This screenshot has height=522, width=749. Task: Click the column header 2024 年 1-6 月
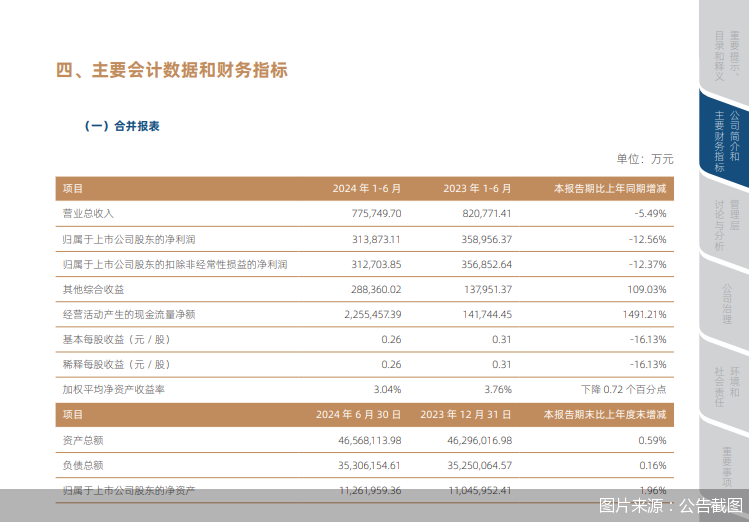tap(367, 189)
